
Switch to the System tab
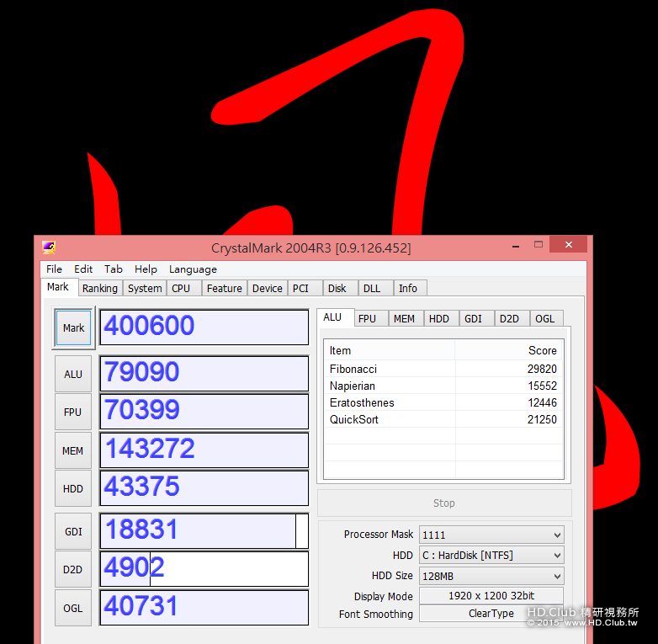pos(145,289)
